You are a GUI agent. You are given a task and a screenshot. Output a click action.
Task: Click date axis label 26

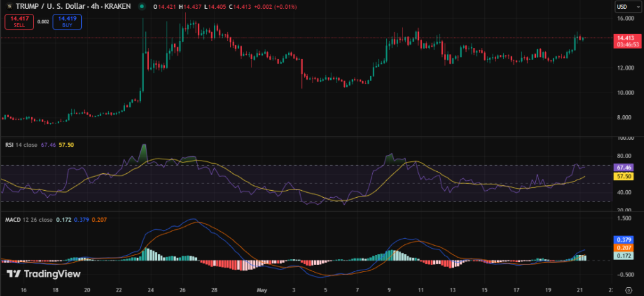tap(182, 290)
